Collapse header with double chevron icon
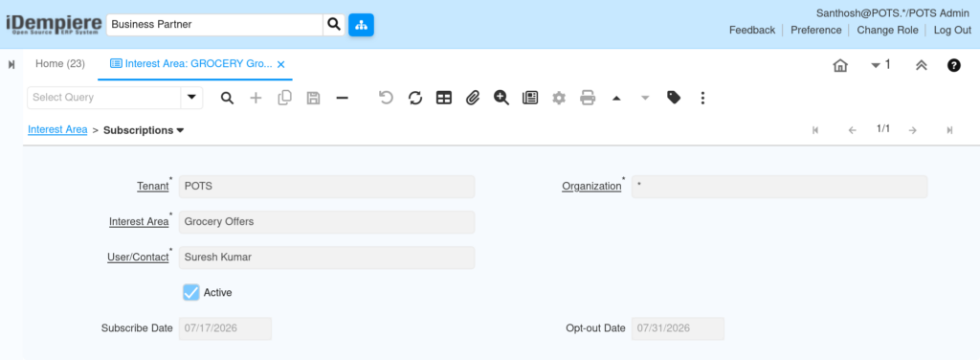This screenshot has height=360, width=980. (x=922, y=65)
